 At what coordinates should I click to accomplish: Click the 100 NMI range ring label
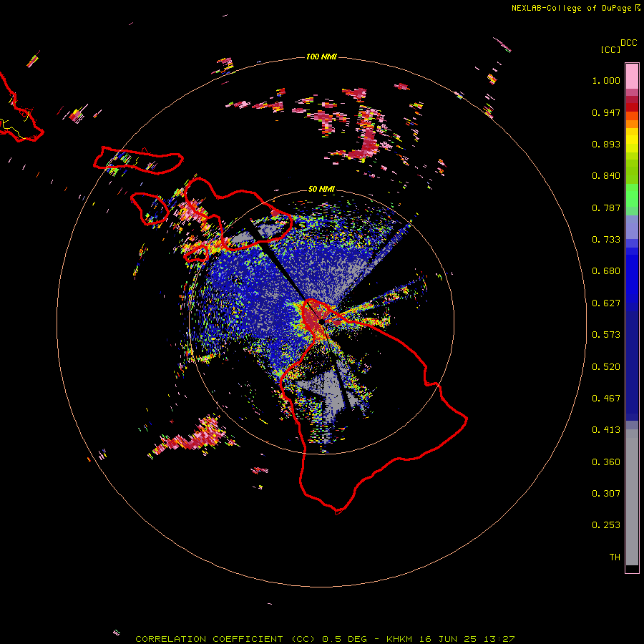point(321,57)
